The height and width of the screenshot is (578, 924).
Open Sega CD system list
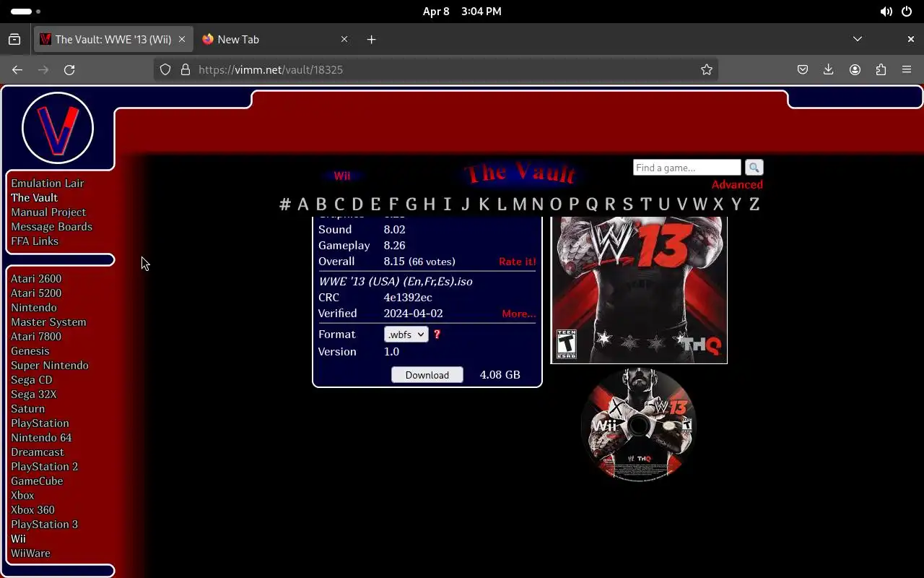[x=32, y=380]
